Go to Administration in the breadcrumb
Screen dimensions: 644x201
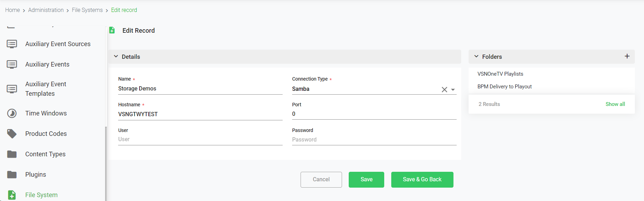pos(46,10)
